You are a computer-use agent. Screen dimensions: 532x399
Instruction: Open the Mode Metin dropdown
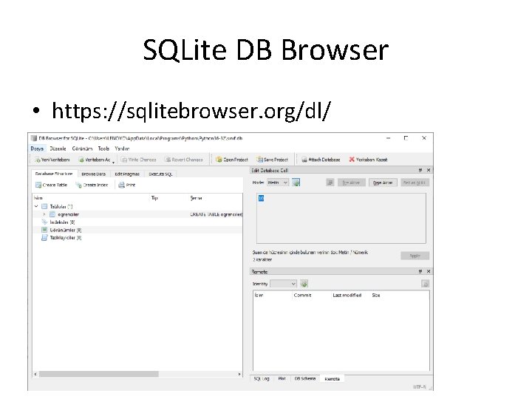coord(278,183)
